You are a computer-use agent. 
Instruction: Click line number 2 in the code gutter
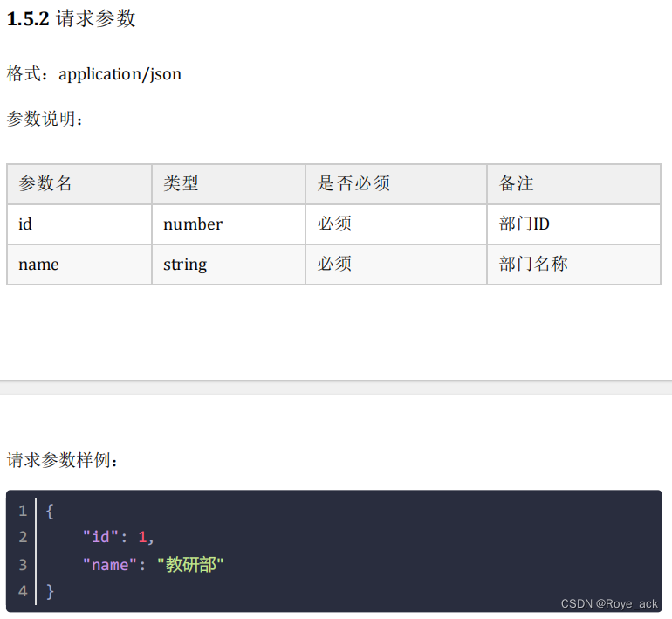tap(24, 537)
